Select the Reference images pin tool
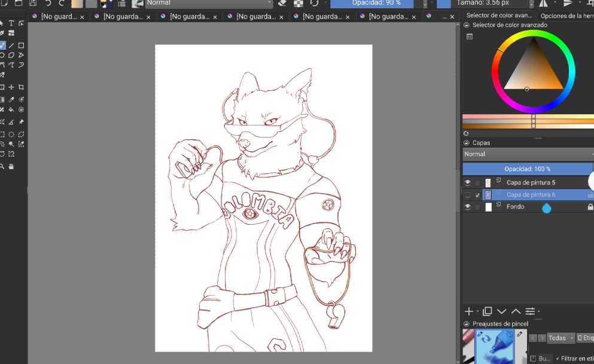Viewport: 594px width, 364px height. (21, 122)
